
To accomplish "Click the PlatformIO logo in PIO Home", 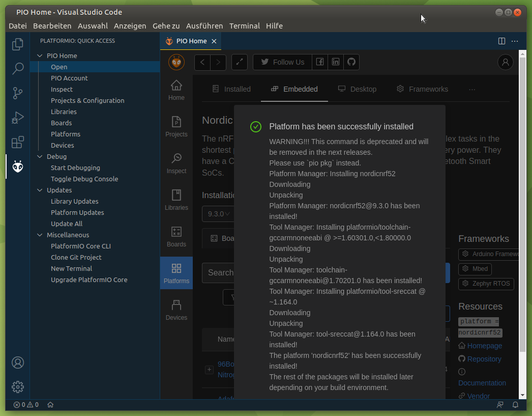I will (176, 62).
